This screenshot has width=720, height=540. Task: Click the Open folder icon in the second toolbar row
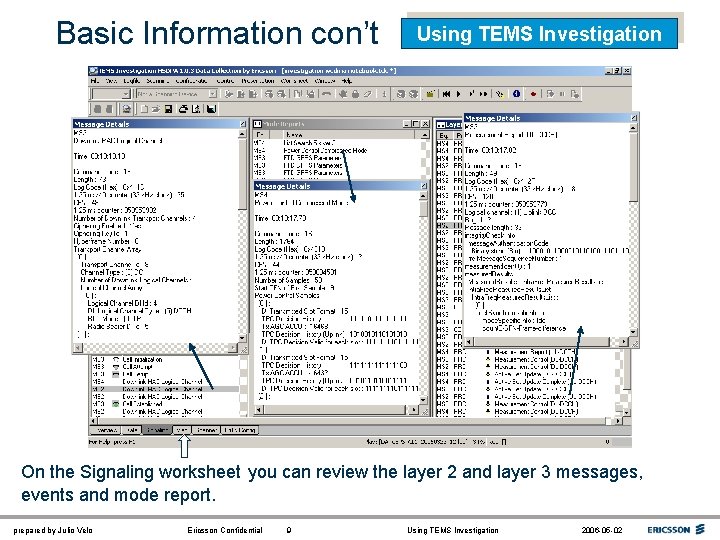point(156,109)
